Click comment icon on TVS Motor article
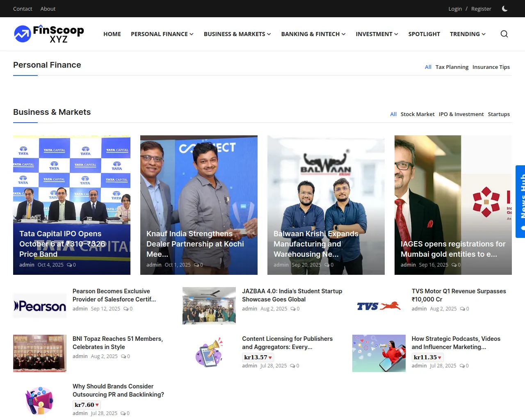525x420 pixels. tap(462, 309)
